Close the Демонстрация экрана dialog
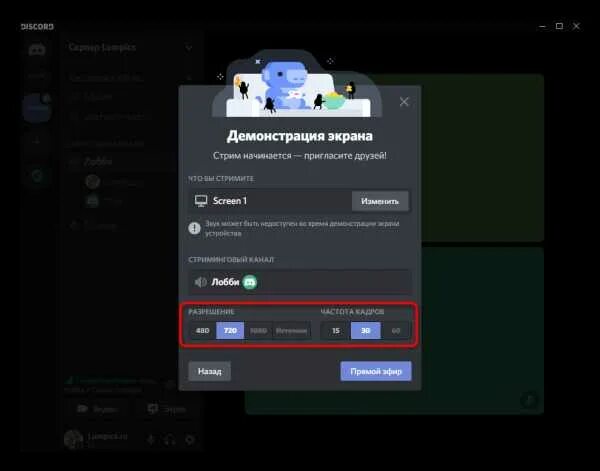This screenshot has width=600, height=471. 404,102
